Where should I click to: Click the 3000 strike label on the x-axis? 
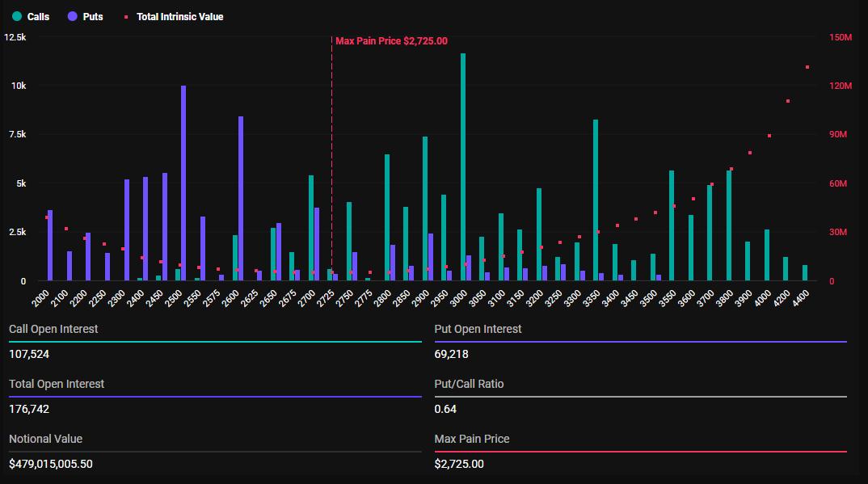459,297
